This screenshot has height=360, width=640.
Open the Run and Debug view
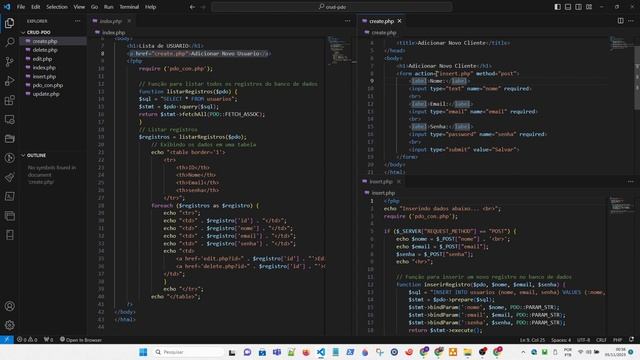pyautogui.click(x=9, y=81)
